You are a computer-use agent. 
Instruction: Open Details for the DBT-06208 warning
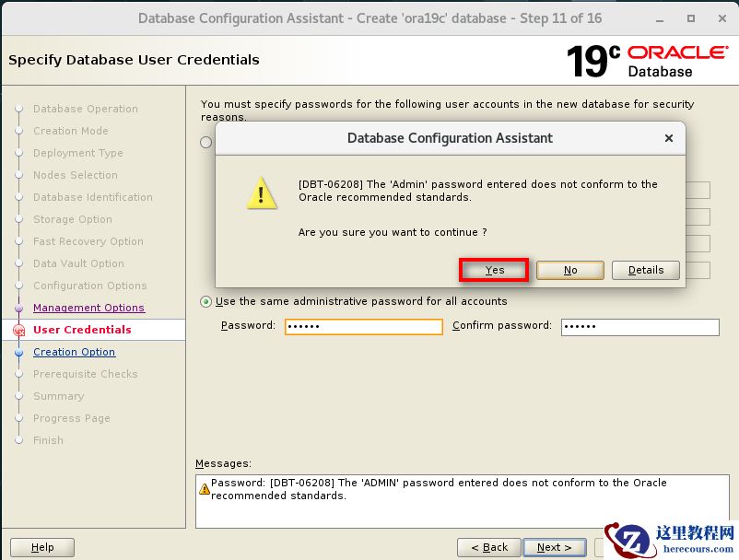click(x=646, y=271)
